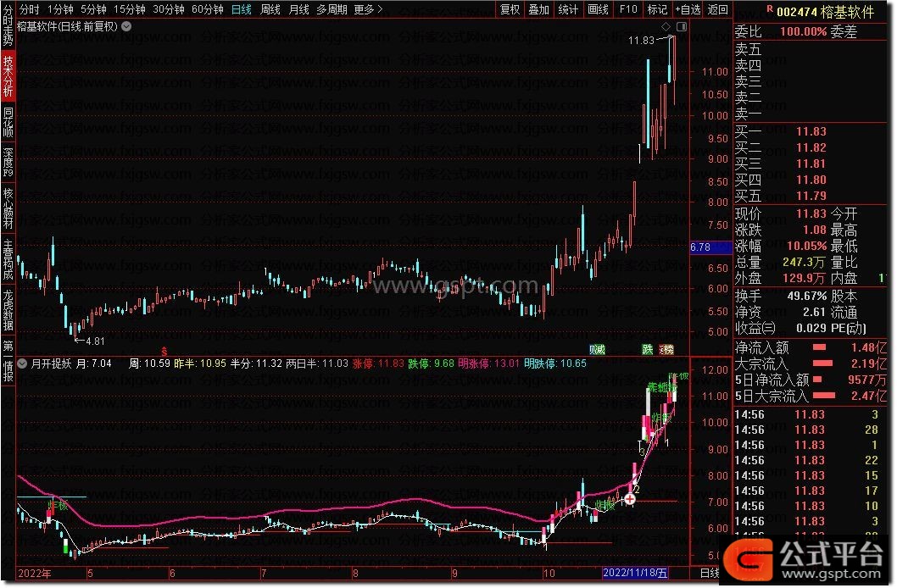Click the 净流入额 value 1.48亿

[x=868, y=347]
